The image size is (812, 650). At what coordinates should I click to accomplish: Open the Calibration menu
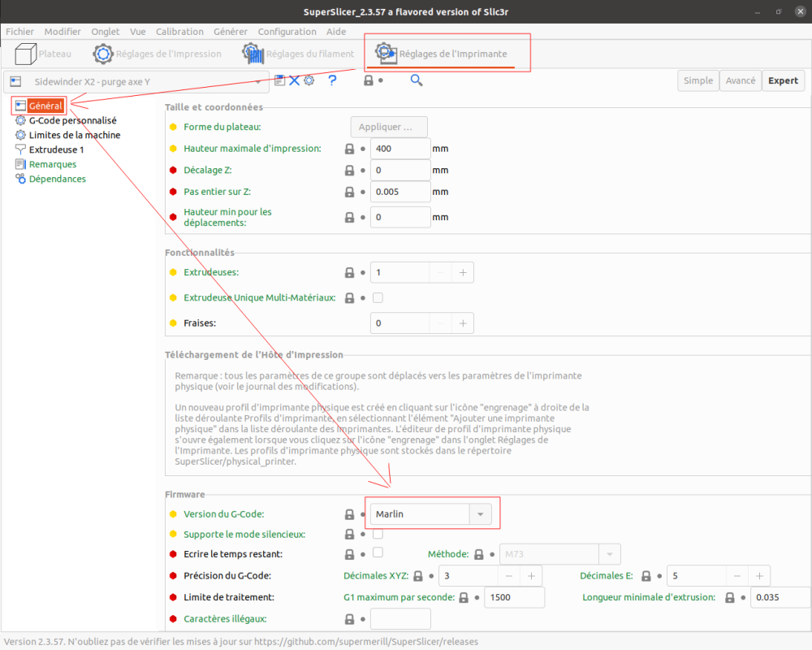[x=179, y=32]
